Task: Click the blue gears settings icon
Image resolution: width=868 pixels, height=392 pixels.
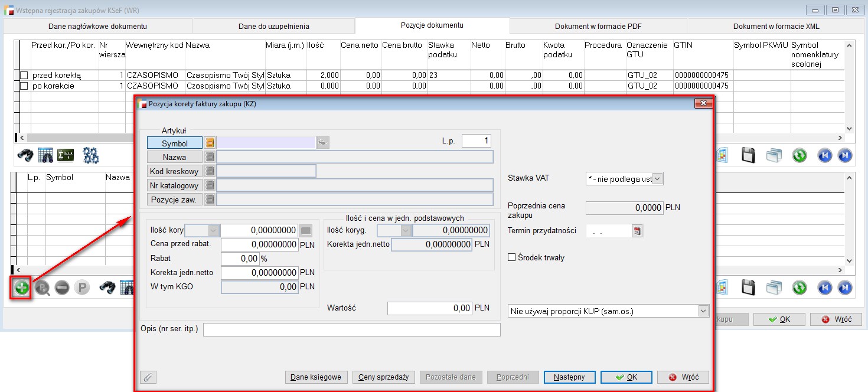Action: point(90,155)
